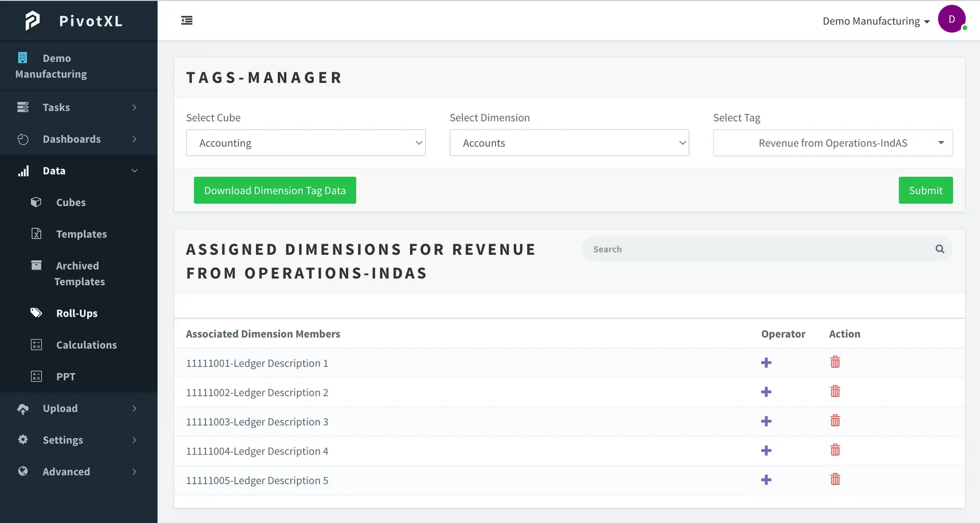Image resolution: width=980 pixels, height=523 pixels.
Task: Click the Advanced globe icon
Action: click(x=23, y=471)
